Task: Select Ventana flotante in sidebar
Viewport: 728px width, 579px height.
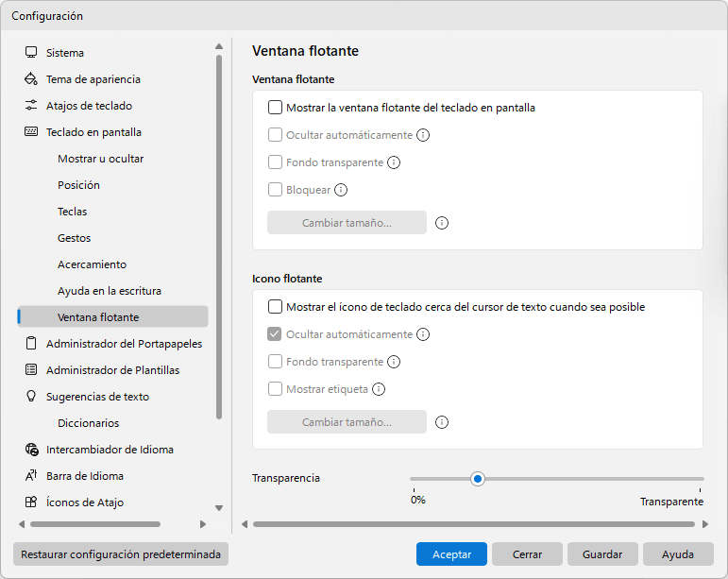Action: pos(112,316)
